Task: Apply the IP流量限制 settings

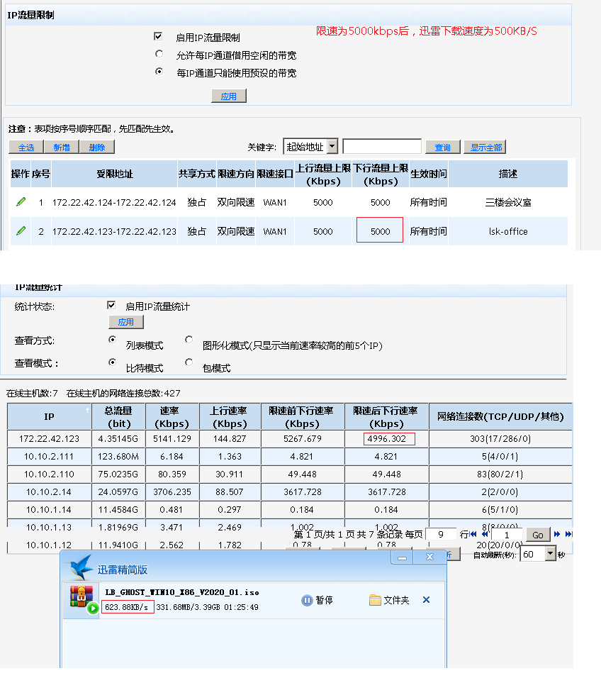Action: coord(228,96)
